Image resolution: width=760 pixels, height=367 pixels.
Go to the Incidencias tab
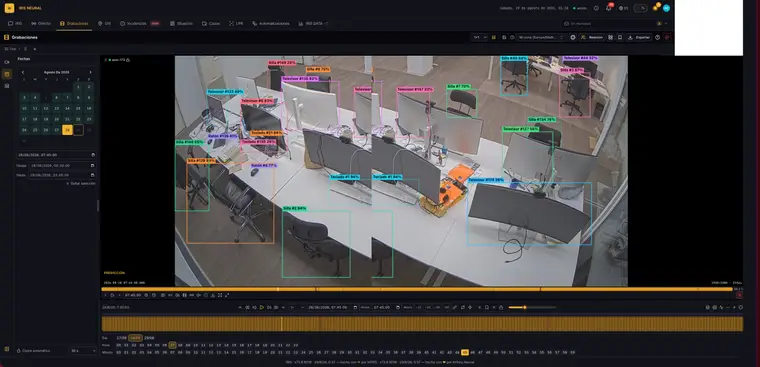pos(140,23)
